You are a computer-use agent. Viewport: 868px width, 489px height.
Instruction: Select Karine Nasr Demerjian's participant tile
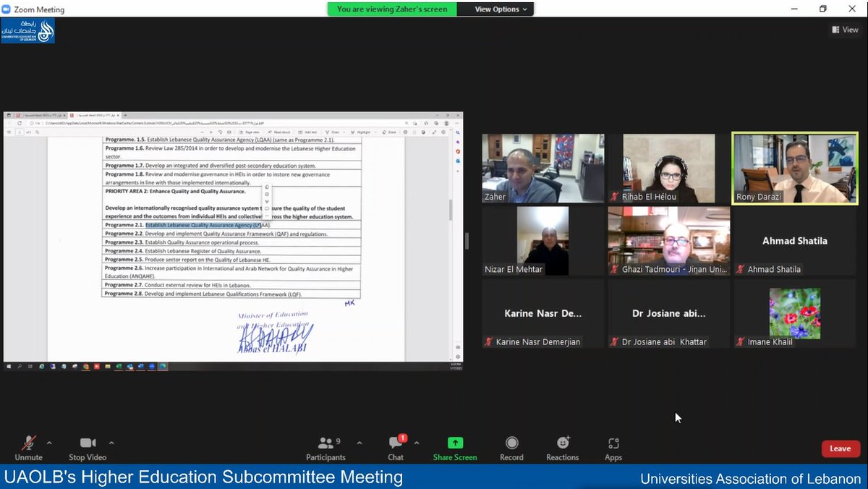click(543, 313)
